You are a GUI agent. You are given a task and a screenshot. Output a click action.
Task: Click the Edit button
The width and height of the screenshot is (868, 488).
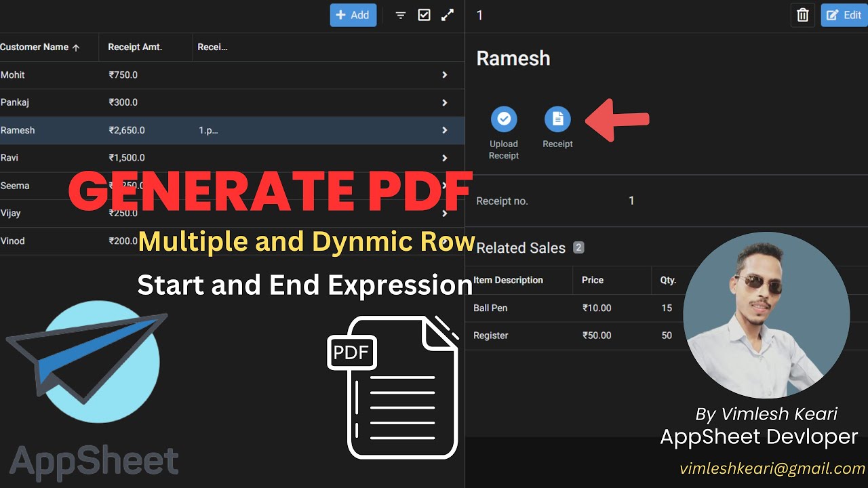pos(844,15)
